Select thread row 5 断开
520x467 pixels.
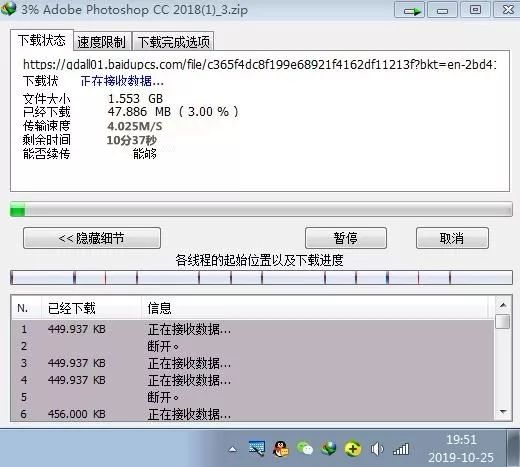click(253, 397)
